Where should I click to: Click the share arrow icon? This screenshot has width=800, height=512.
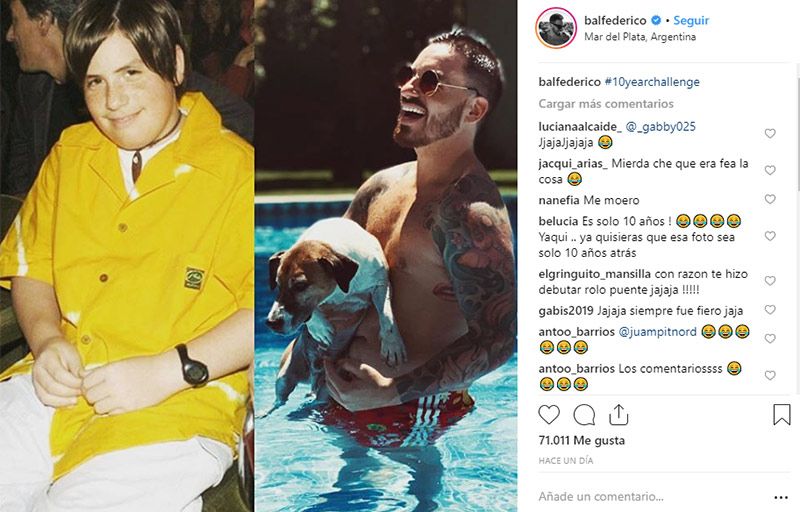point(618,415)
